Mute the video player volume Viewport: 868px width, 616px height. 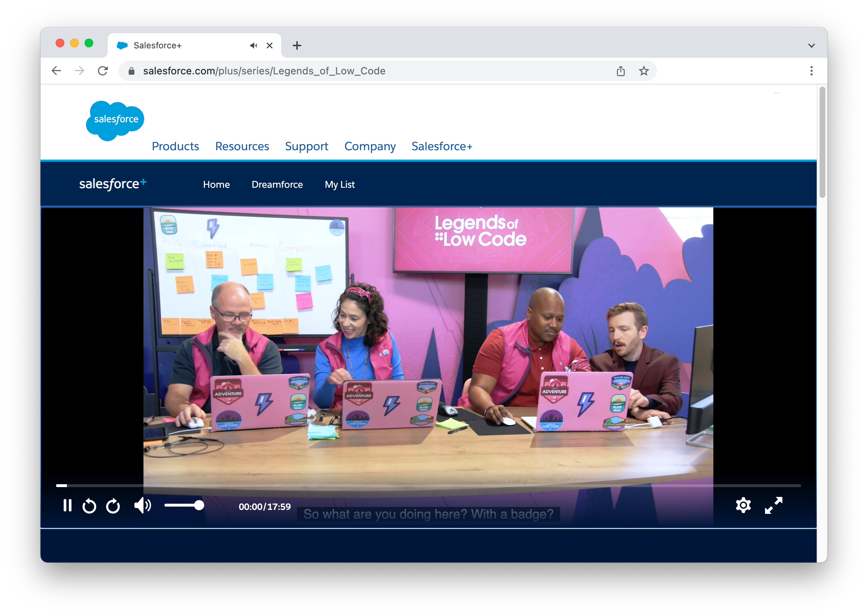point(143,506)
